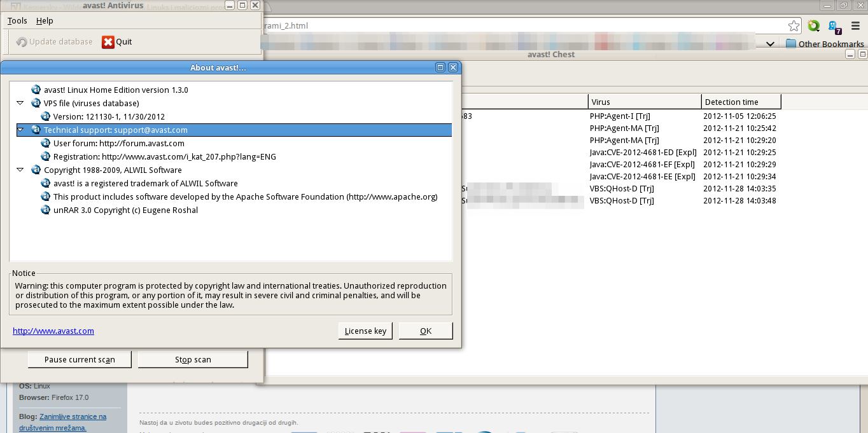The height and width of the screenshot is (433, 868).
Task: Select the VBS:QHost-D row detected at 14:03:35
Action: pyautogui.click(x=622, y=189)
